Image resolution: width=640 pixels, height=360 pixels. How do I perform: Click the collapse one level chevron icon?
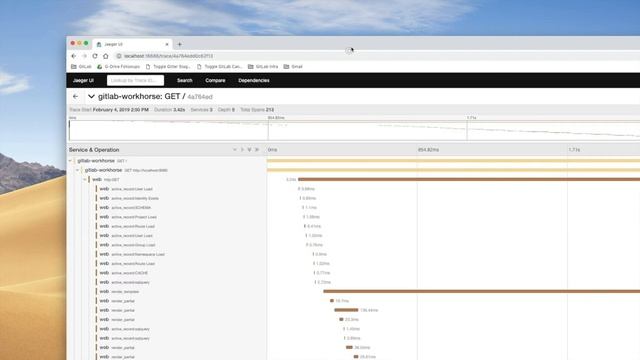(242, 150)
